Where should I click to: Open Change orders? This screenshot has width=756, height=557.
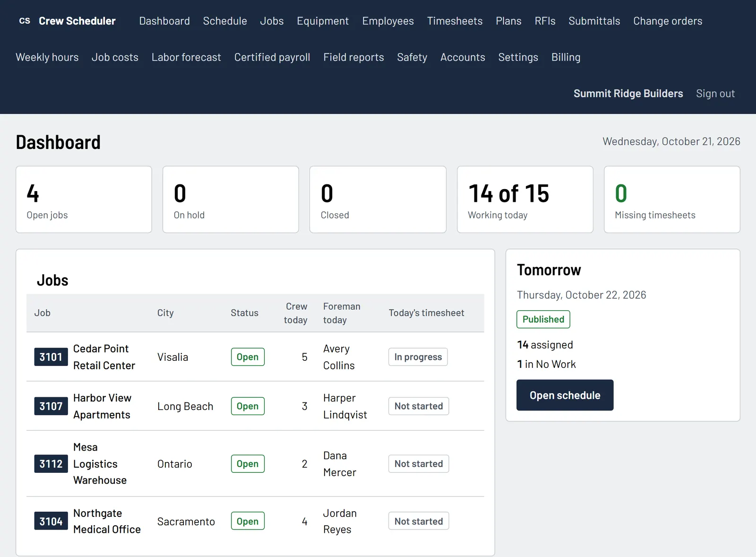[668, 21]
